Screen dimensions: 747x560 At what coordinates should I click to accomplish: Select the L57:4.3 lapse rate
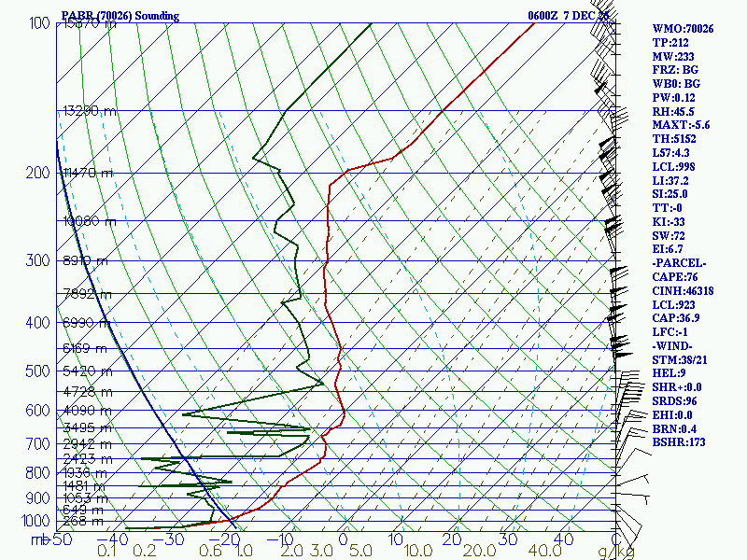[x=670, y=153]
